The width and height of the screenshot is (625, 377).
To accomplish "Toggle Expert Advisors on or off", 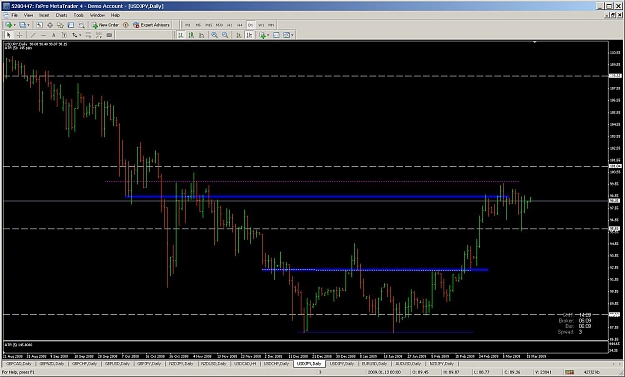I will pyautogui.click(x=151, y=25).
